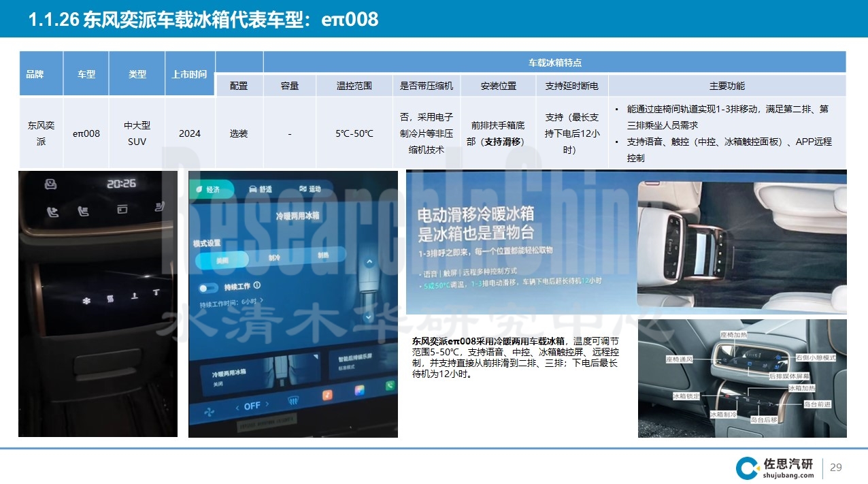Click the 是否带压缩机 column header
This screenshot has height=484, width=868.
(427, 86)
